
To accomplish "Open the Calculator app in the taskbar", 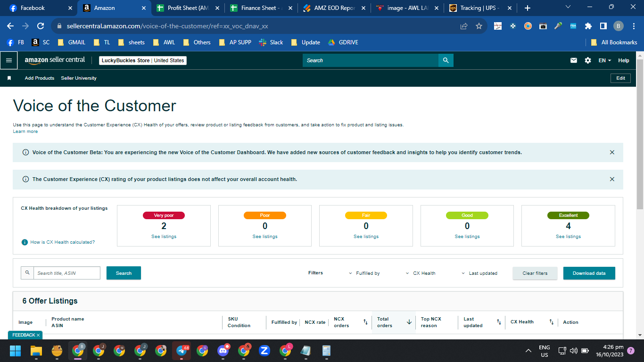I will [x=326, y=351].
